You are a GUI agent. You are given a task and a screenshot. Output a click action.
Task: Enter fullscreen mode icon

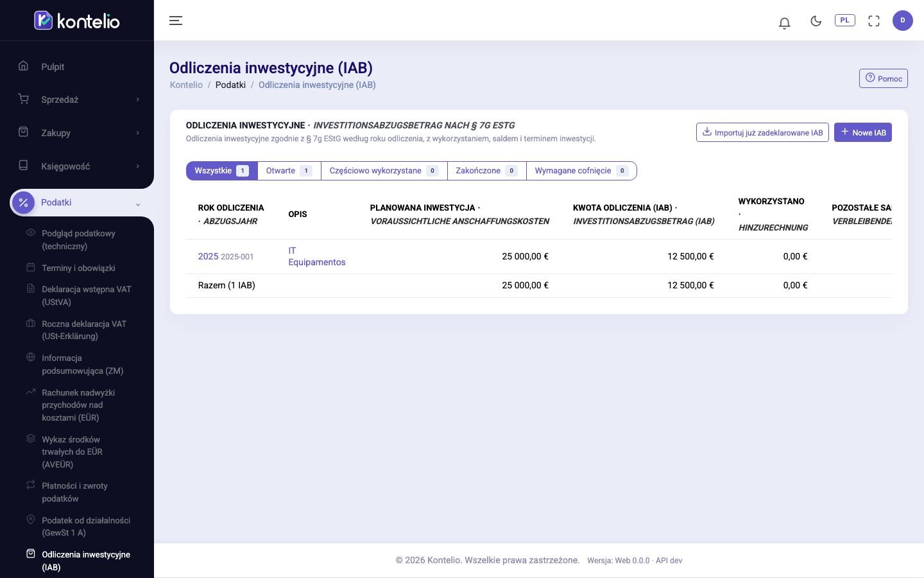point(874,21)
